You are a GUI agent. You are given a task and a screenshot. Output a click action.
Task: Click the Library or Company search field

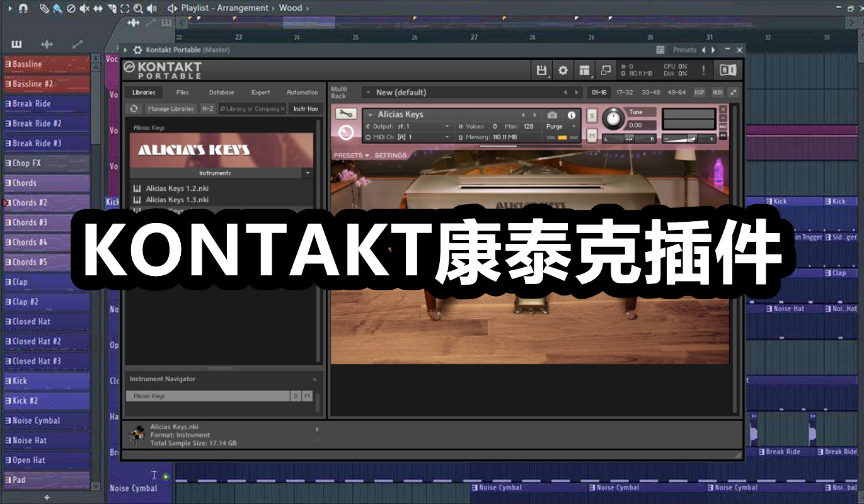point(252,109)
